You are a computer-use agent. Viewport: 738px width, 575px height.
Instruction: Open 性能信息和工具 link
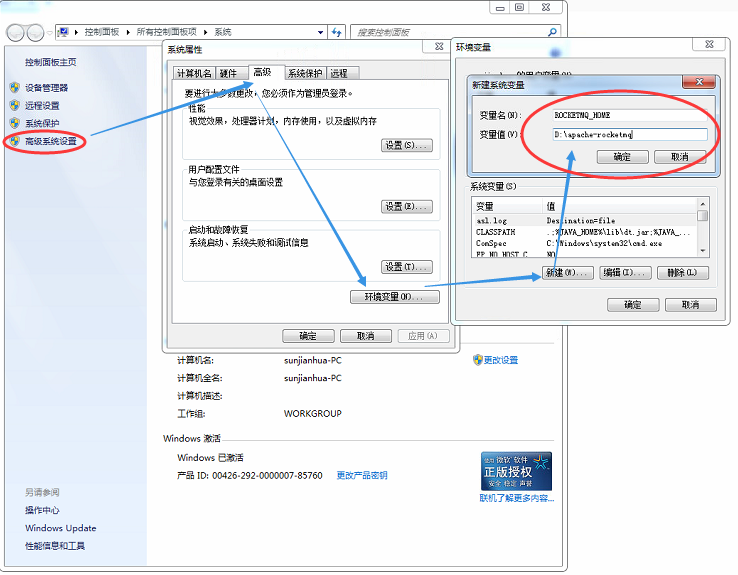point(55,546)
